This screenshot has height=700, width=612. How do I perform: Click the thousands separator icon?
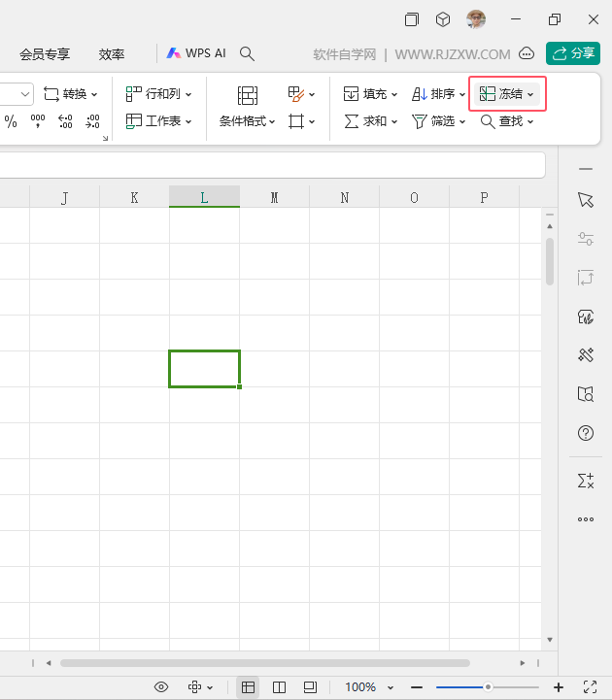click(x=38, y=121)
